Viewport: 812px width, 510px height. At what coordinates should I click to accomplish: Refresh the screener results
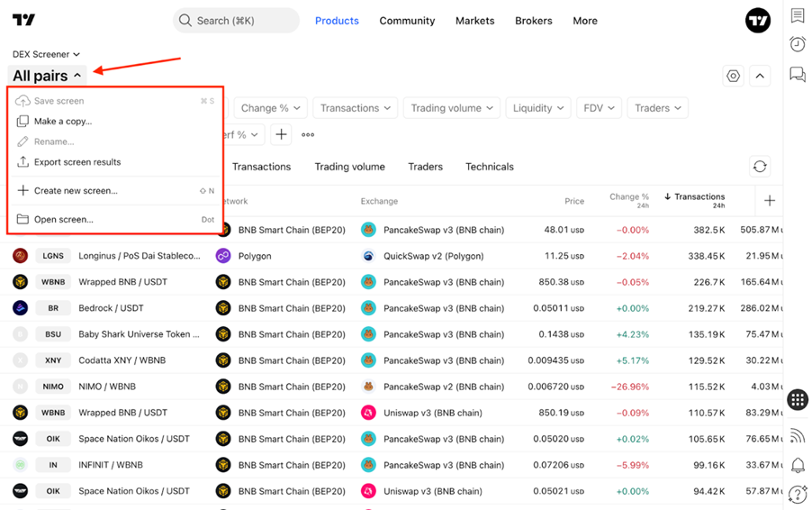(x=760, y=167)
